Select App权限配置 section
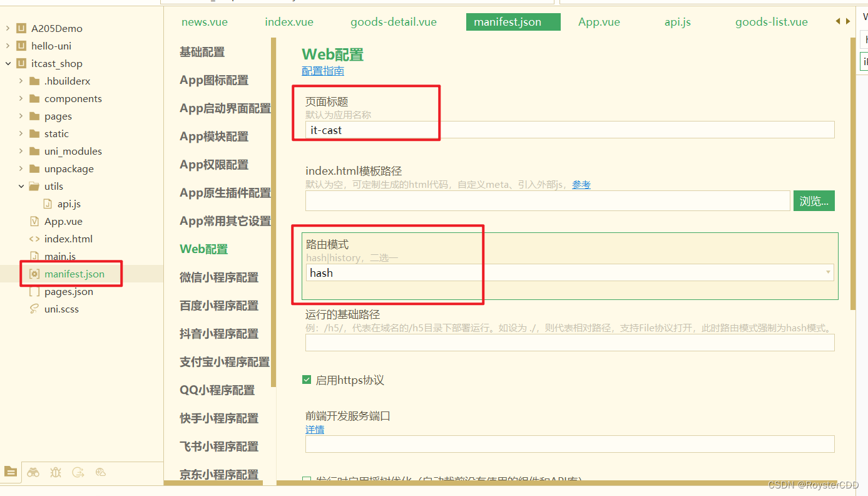 point(214,165)
